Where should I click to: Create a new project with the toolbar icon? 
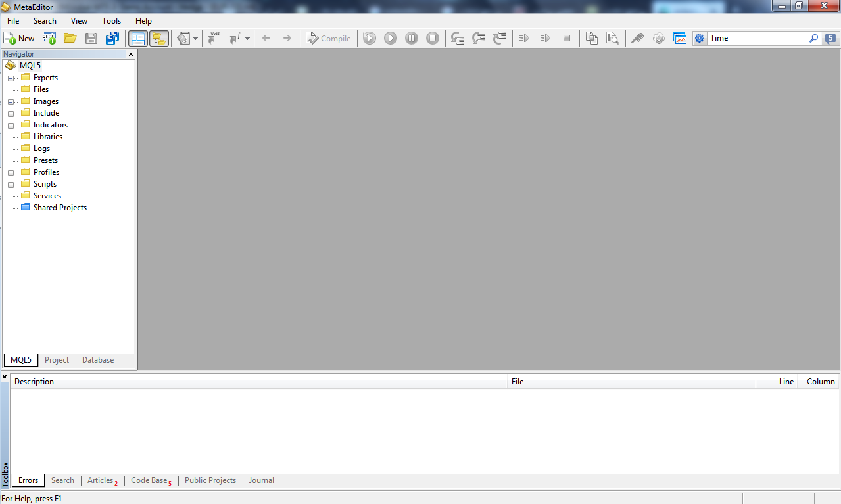[x=49, y=39]
